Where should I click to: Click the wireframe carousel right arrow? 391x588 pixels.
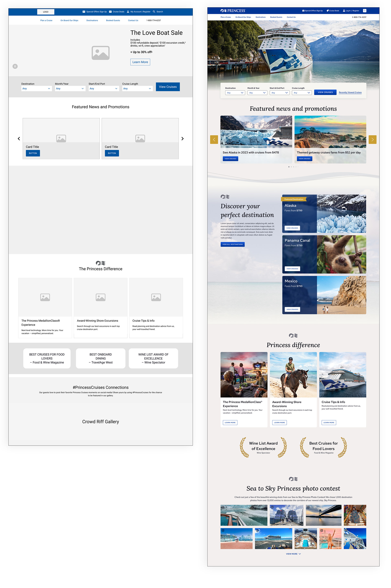tap(182, 139)
